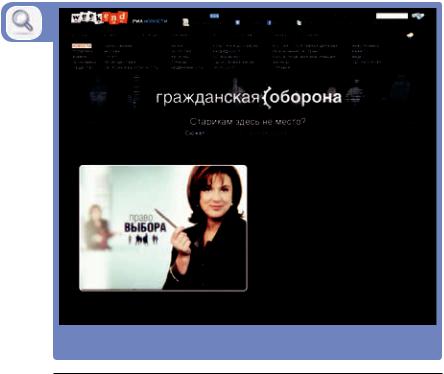The height and width of the screenshot is (374, 444).
Task: Click the гражданская оборона title banner
Action: 249,97
